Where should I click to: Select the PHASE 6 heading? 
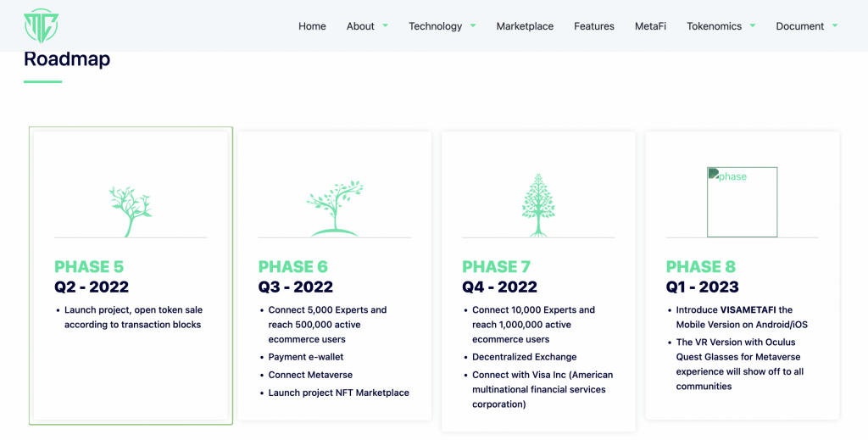point(292,267)
